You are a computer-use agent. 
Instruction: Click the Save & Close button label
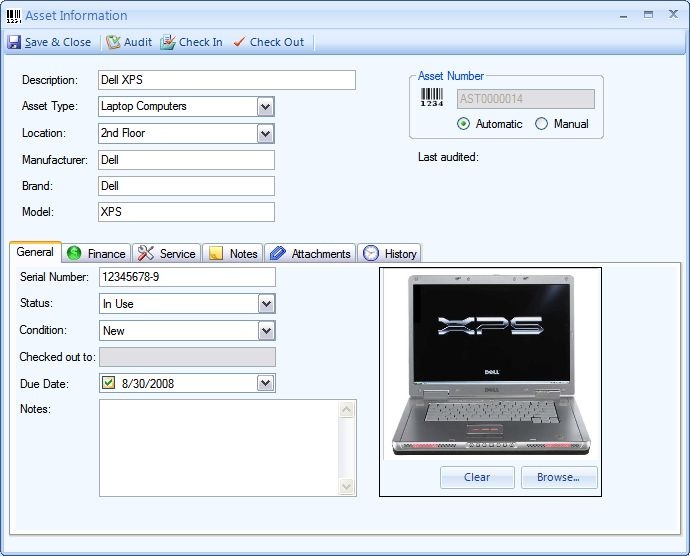click(x=58, y=42)
